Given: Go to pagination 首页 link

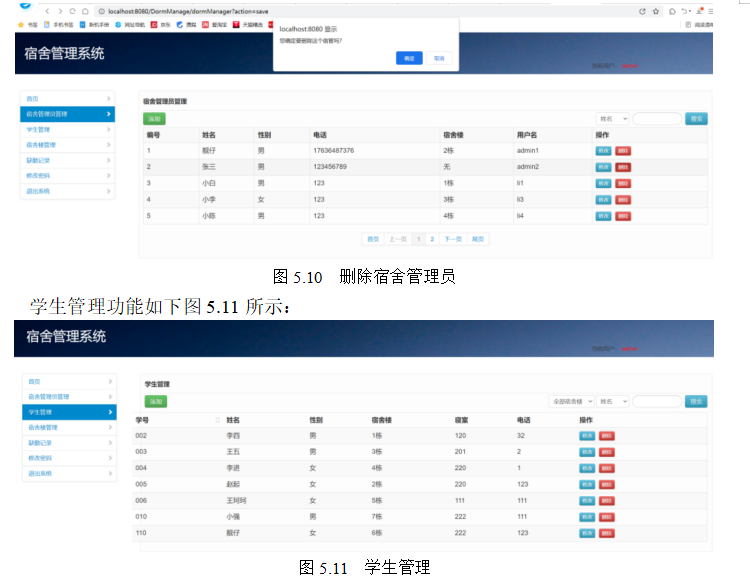Looking at the screenshot, I should pyautogui.click(x=373, y=239).
